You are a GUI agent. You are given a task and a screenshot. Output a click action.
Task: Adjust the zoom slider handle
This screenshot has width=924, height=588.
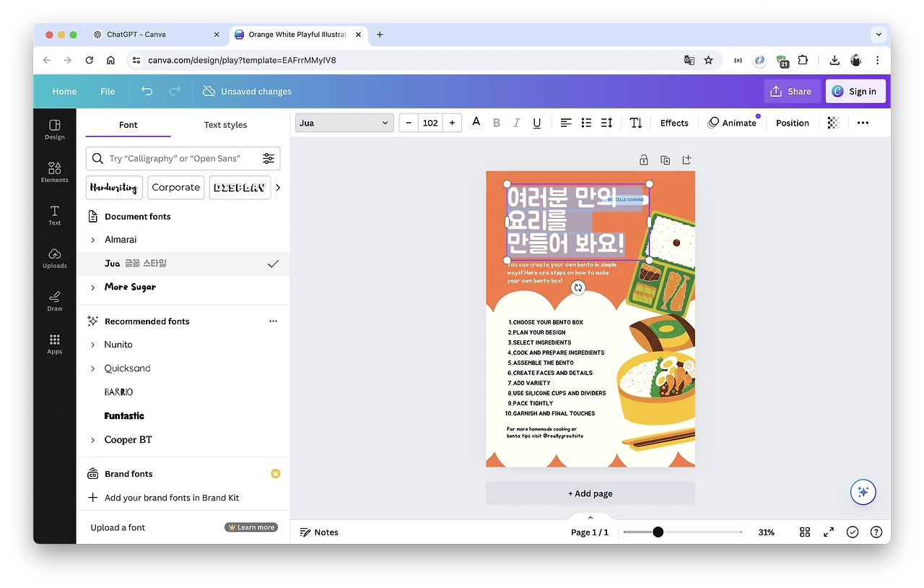[658, 532]
